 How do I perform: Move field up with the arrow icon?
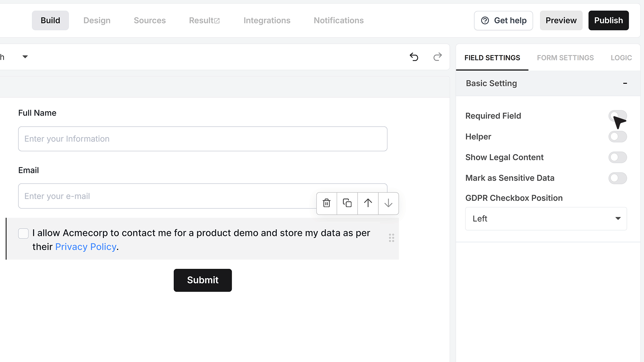tap(368, 203)
